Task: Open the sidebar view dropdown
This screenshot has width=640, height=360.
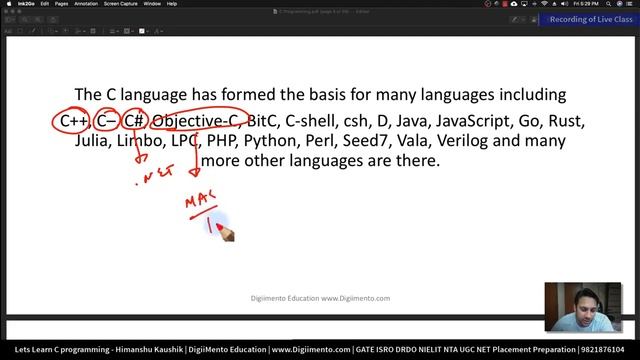Action: tap(10, 20)
